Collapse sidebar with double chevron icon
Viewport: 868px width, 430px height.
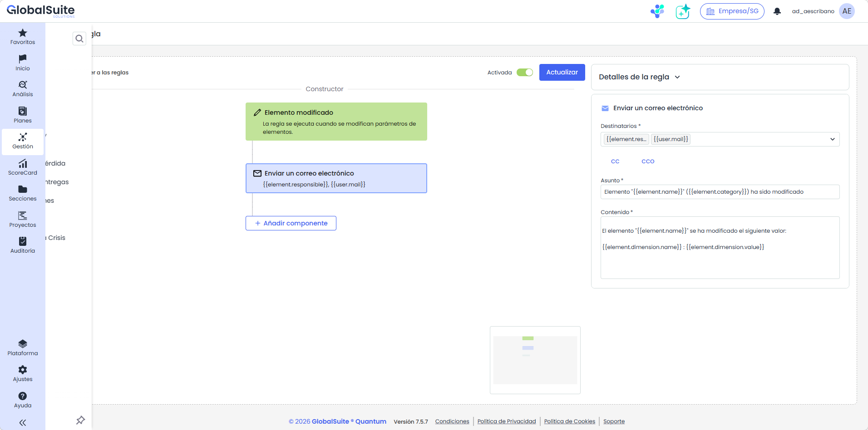(23, 423)
